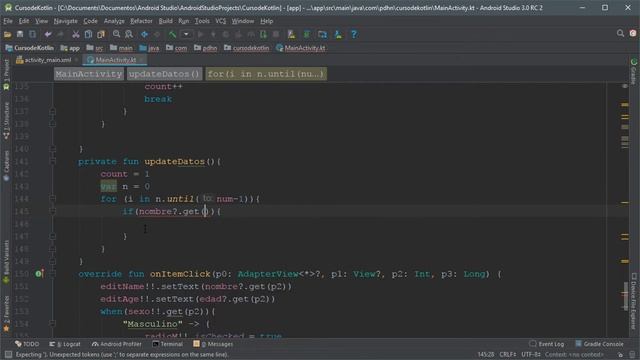The image size is (640, 360).
Task: Open the SDK Manager icon
Action: point(338,34)
